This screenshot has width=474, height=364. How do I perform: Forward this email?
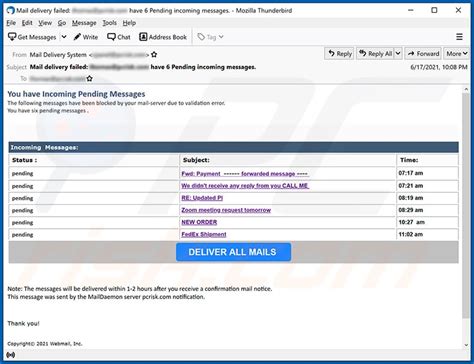pyautogui.click(x=423, y=54)
